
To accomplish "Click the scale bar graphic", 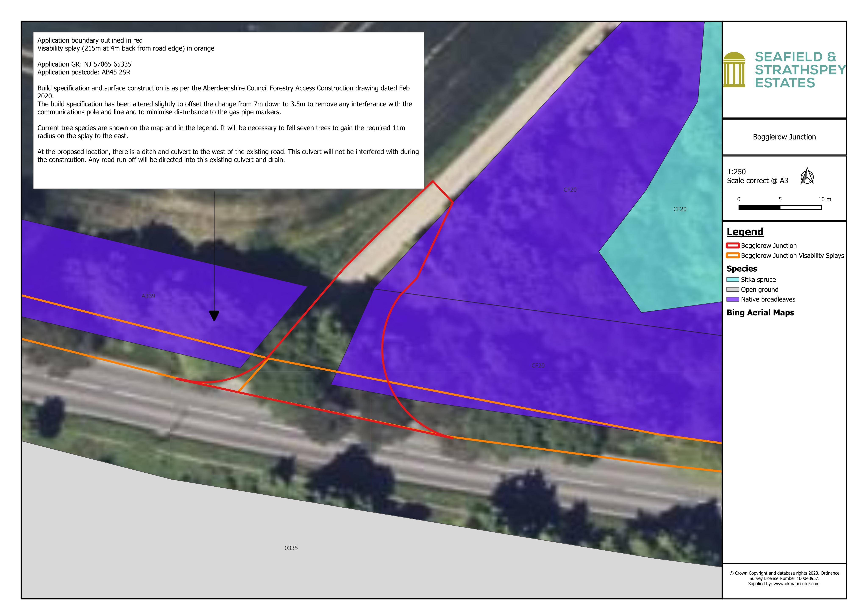I will [780, 207].
